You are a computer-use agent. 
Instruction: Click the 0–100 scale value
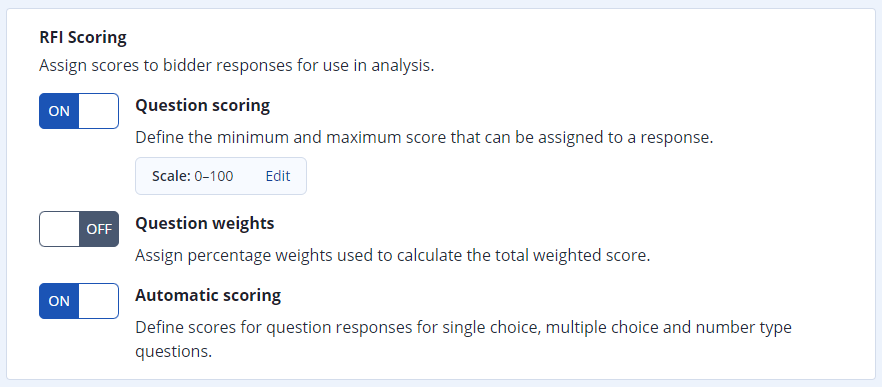214,176
